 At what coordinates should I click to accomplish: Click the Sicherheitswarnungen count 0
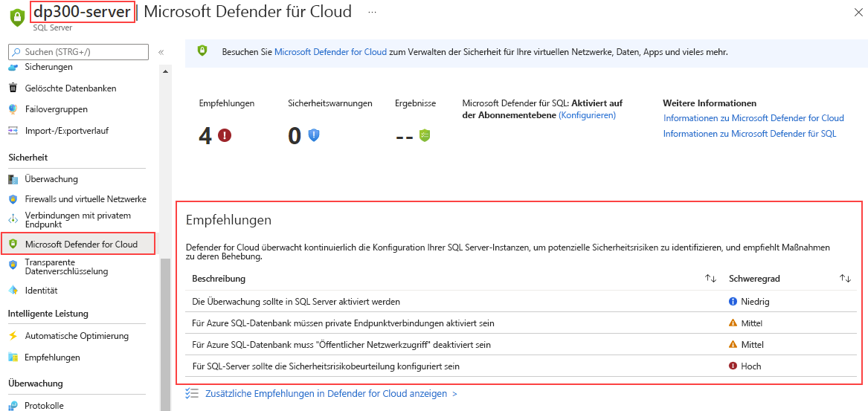(x=295, y=135)
